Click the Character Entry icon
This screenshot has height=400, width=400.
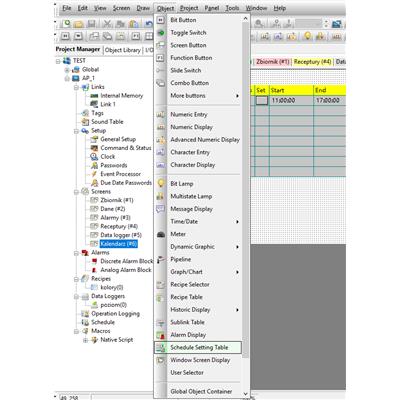coord(161,152)
